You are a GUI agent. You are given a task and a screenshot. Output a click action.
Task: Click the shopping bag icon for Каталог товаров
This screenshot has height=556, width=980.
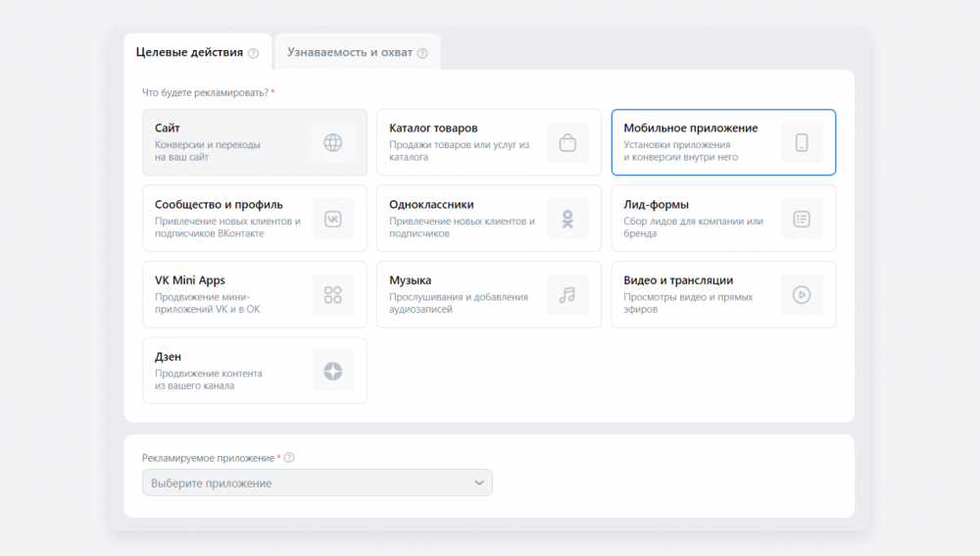tap(567, 142)
